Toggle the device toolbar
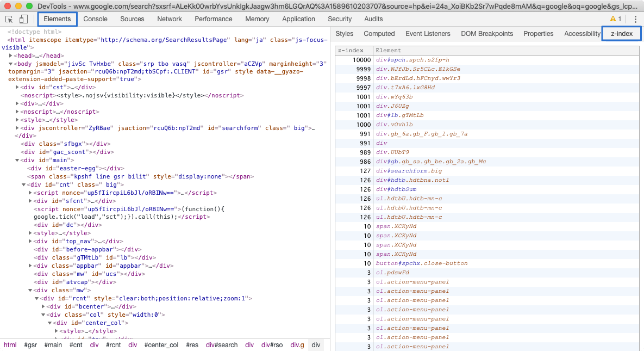The width and height of the screenshot is (644, 351). 22,19
